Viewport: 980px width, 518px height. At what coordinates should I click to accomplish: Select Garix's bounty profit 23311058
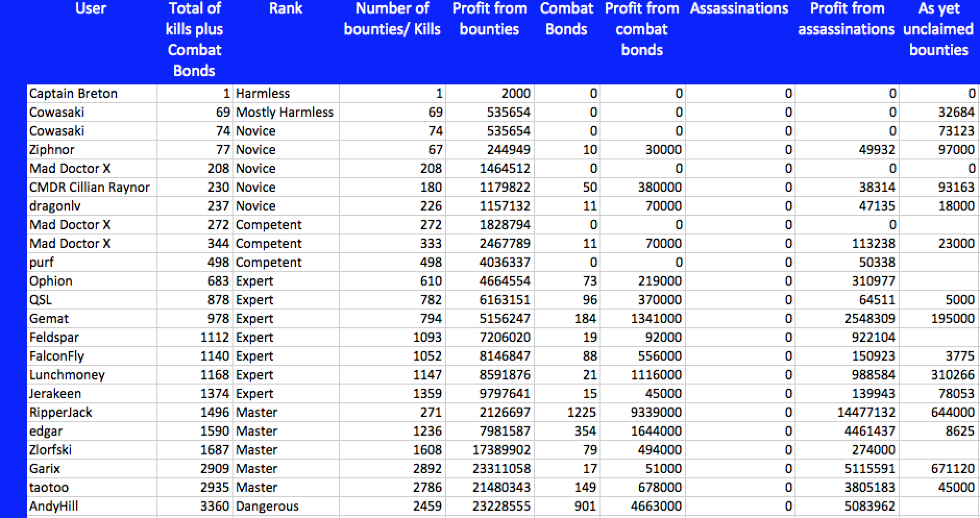(x=490, y=468)
